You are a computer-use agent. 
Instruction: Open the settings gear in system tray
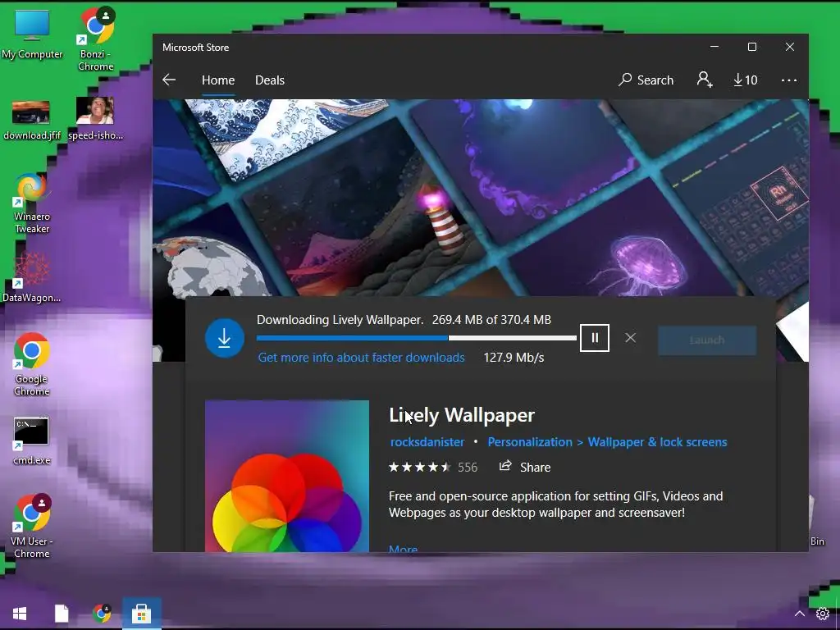coord(822,614)
